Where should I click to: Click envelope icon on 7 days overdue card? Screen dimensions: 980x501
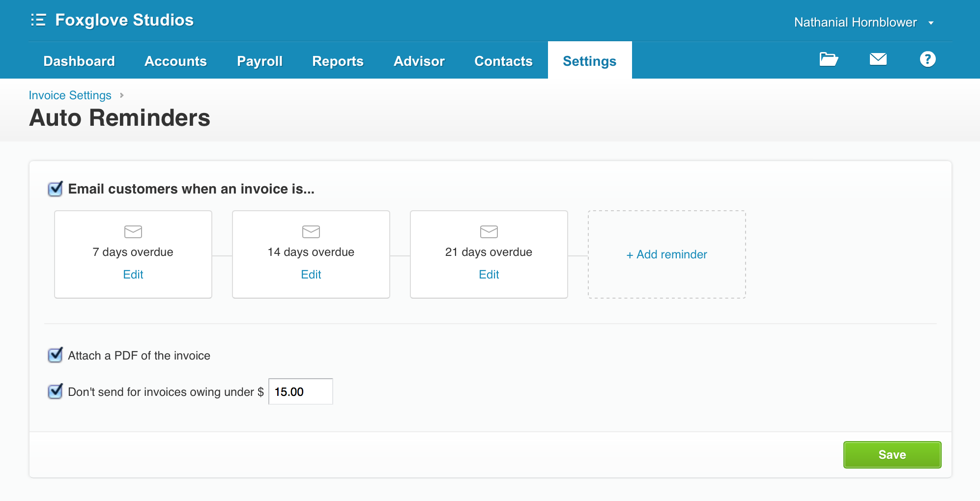tap(133, 231)
